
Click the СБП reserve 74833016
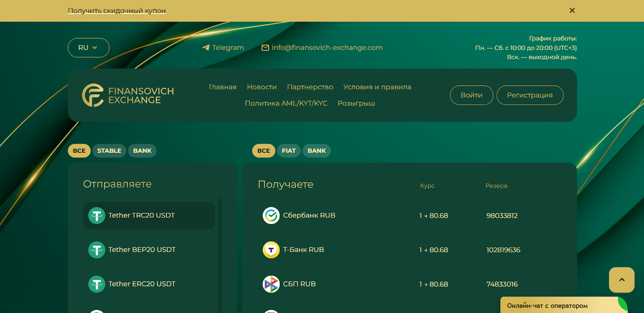pyautogui.click(x=502, y=284)
